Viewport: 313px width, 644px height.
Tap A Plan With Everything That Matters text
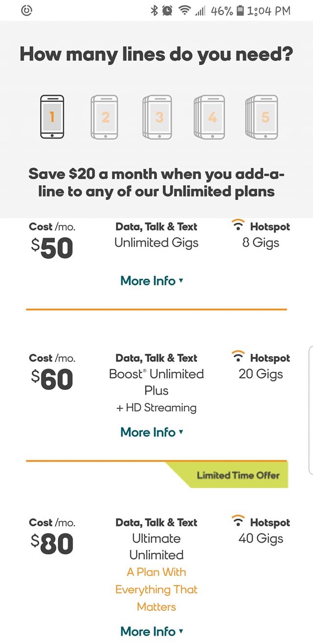[156, 589]
